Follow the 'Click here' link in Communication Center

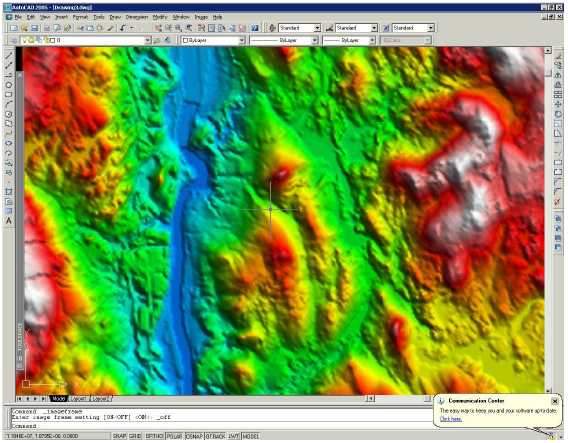tap(450, 419)
